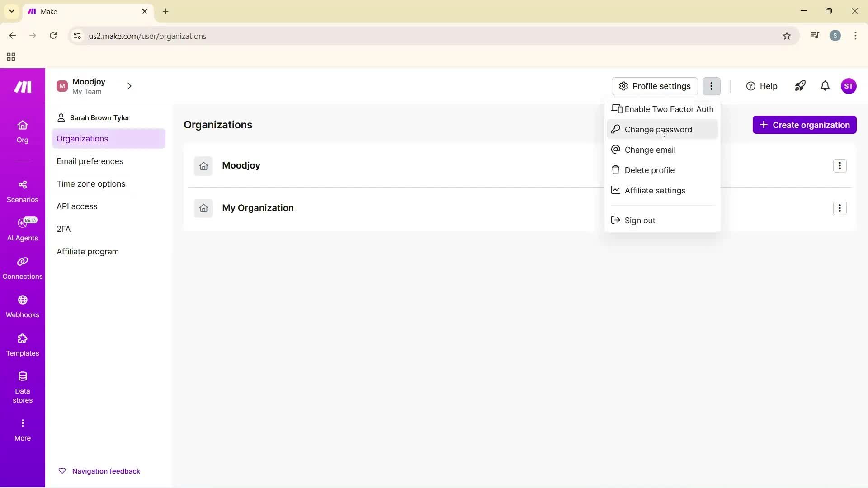
Task: Choose Change email in the menu
Action: [x=650, y=150]
